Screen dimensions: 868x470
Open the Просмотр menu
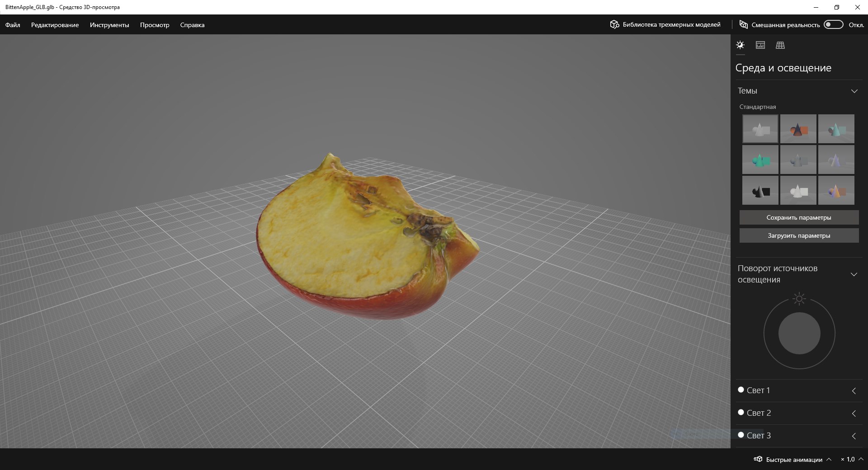point(155,25)
